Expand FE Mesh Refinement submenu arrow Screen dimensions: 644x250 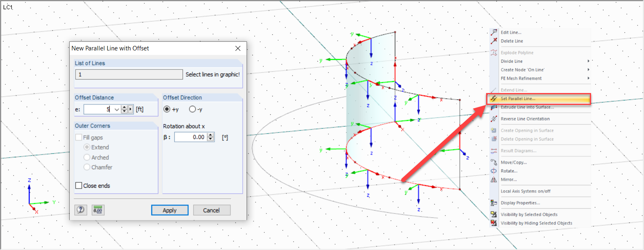tap(588, 78)
